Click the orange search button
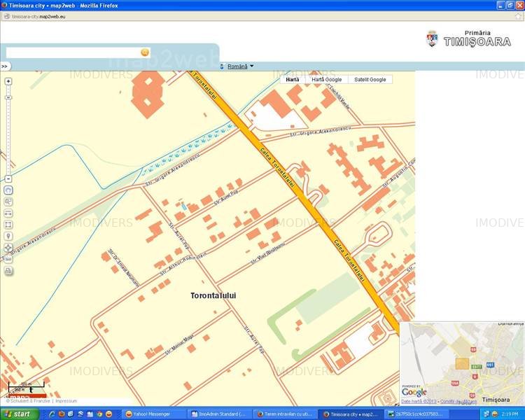The image size is (525, 420). (145, 52)
